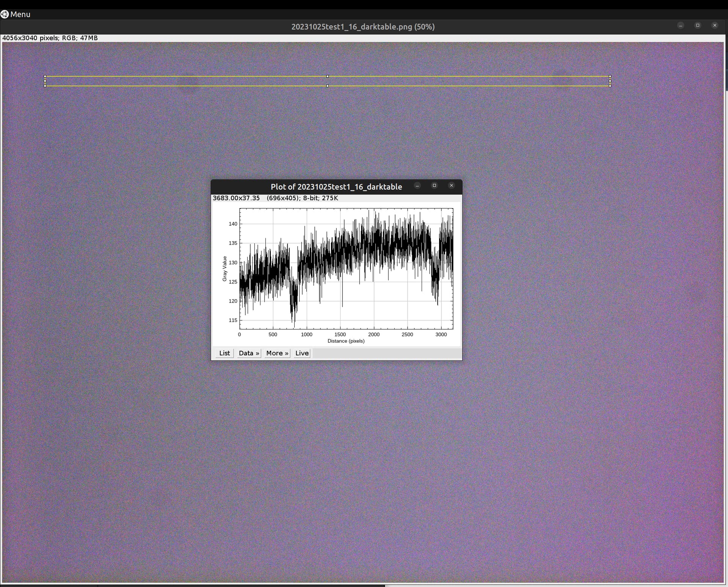Click the image window title 20231025test1_16_darktable.png
The height and width of the screenshot is (587, 728).
pos(363,27)
